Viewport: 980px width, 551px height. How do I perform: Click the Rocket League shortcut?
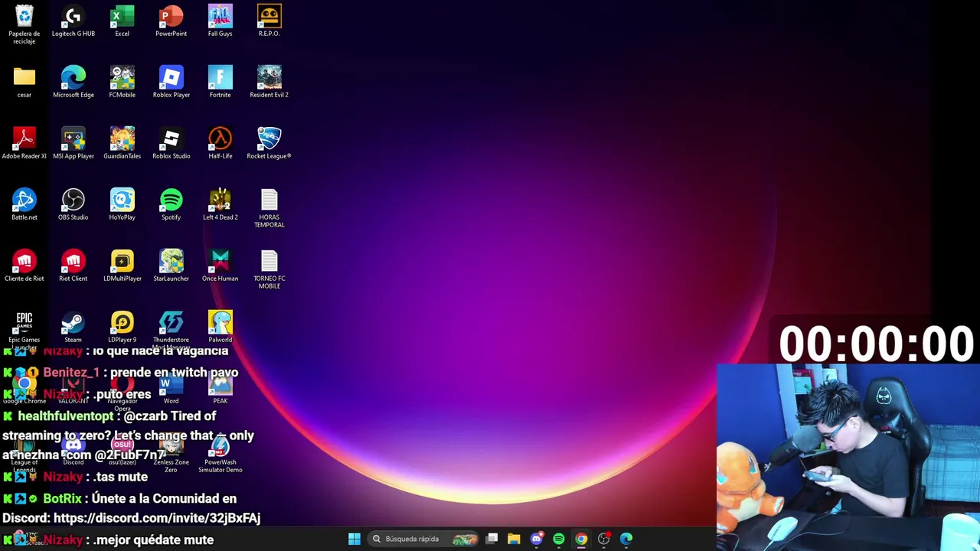tap(269, 144)
